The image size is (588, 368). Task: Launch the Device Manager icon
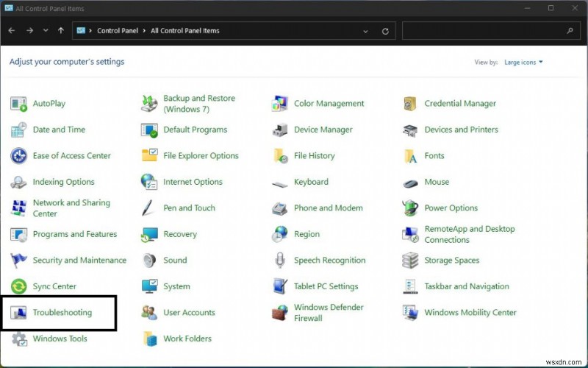[280, 130]
